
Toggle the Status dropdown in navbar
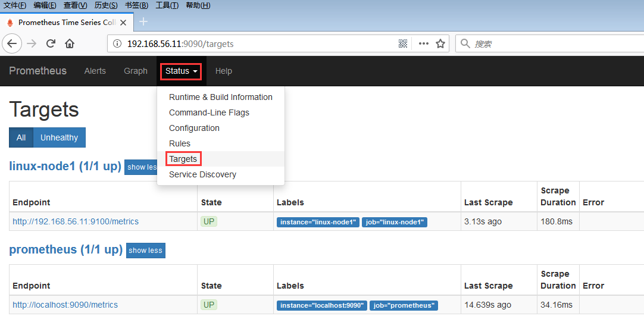coord(181,71)
